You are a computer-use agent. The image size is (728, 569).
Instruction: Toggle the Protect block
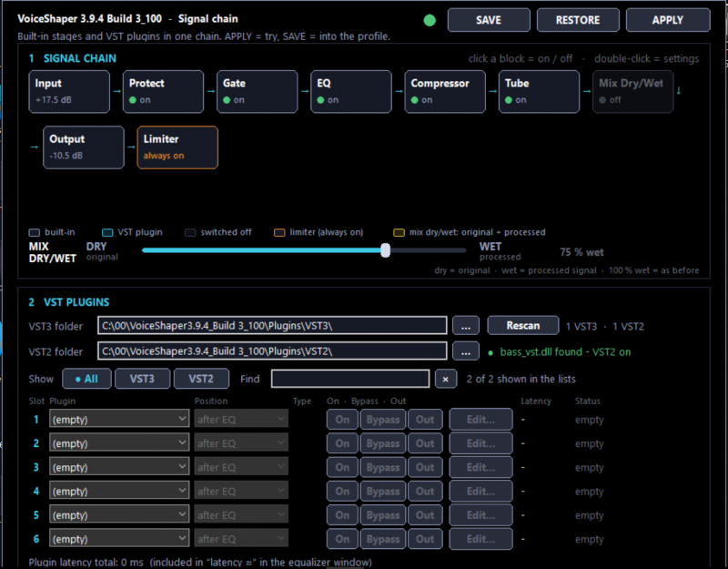coord(163,92)
